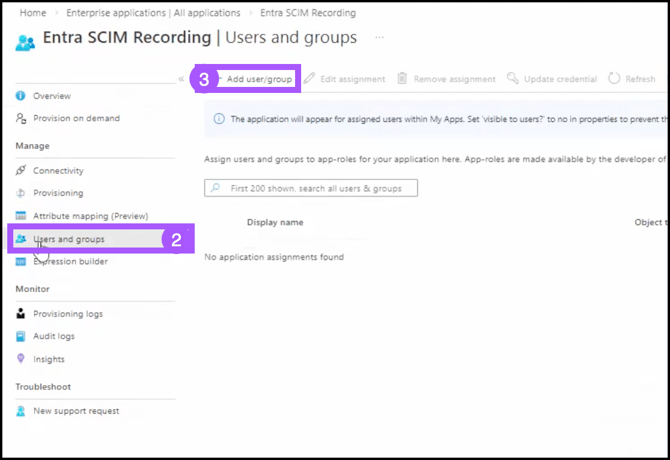
Task: Collapse the left sidebar with double chevron
Action: pos(181,79)
